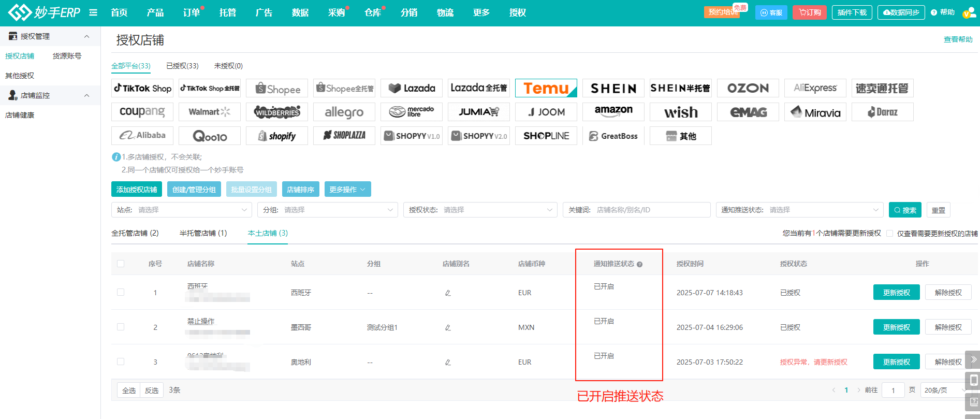Select the Shopify platform logo
Viewport: 980px width, 419px height.
click(277, 136)
